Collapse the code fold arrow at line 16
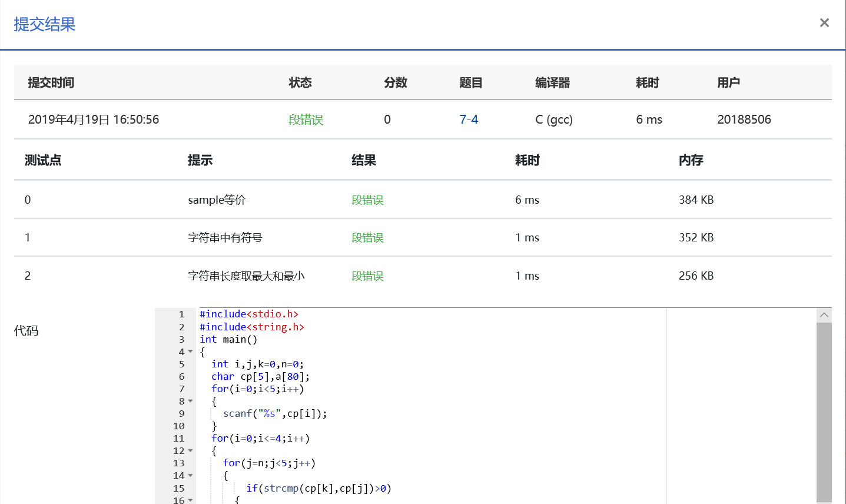846x504 pixels. 190,500
